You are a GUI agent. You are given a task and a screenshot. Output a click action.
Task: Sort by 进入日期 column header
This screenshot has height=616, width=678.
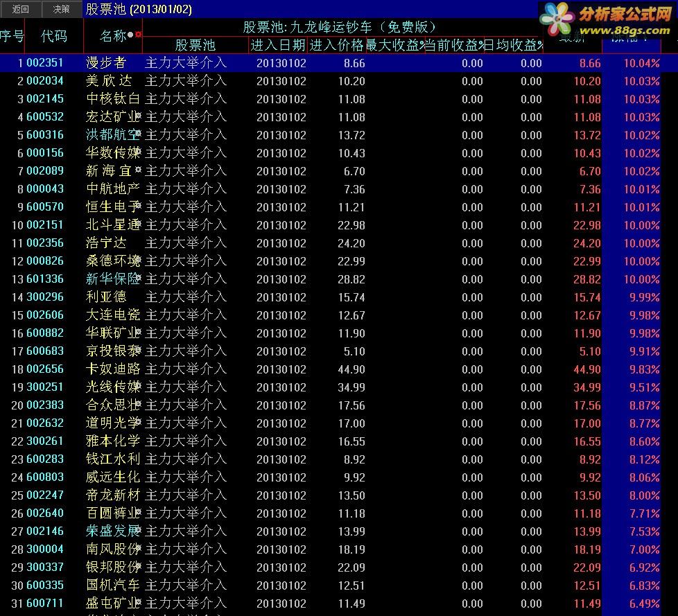click(278, 46)
